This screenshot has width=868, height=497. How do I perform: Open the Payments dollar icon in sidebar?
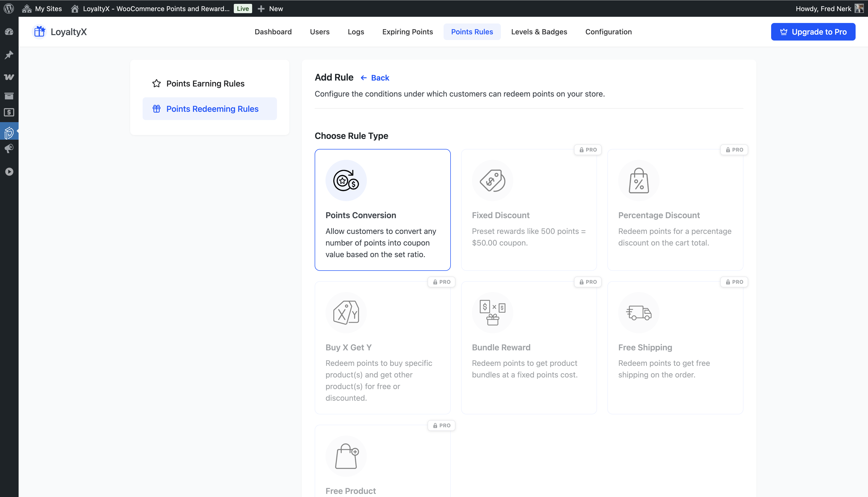coord(9,112)
